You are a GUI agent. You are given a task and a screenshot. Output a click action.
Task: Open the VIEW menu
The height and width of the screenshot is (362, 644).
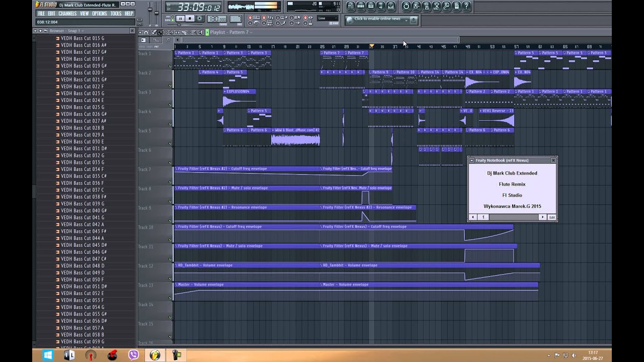pyautogui.click(x=84, y=14)
